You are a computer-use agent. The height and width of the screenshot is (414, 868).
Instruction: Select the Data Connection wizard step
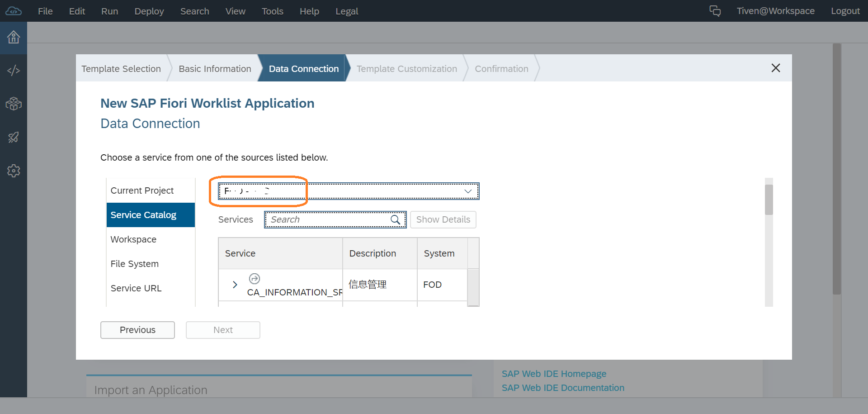click(x=304, y=69)
